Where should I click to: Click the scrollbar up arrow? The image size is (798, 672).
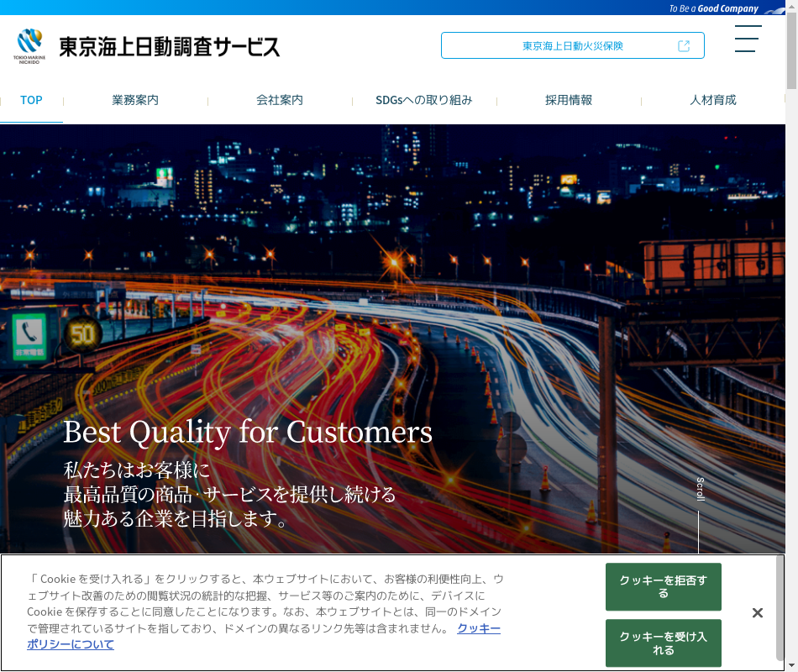click(x=791, y=6)
